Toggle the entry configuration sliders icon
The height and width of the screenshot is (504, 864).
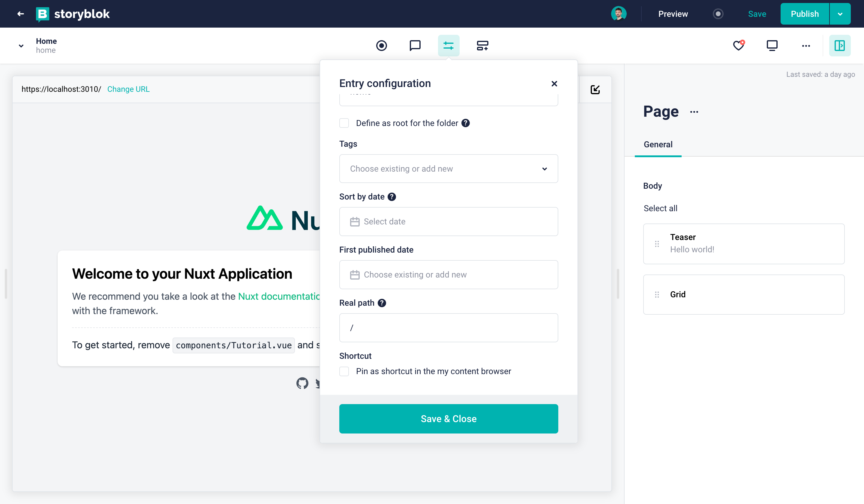tap(448, 46)
